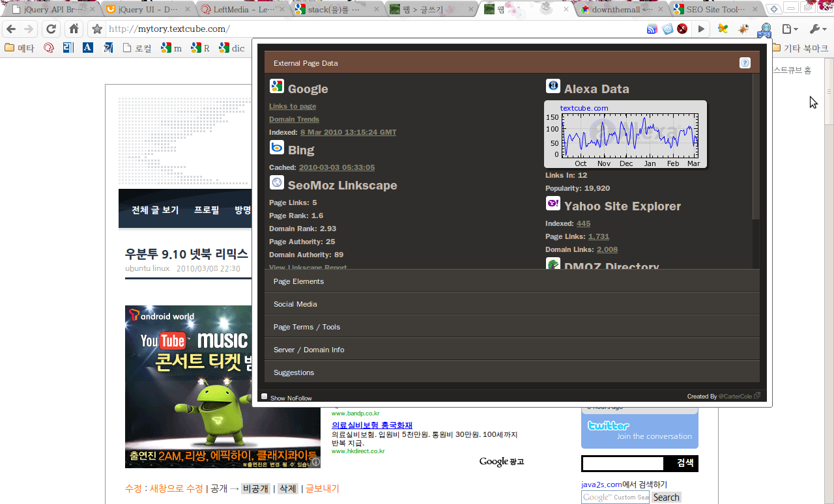Expand the Social Media section
Screen dimensions: 834x504
pos(512,304)
